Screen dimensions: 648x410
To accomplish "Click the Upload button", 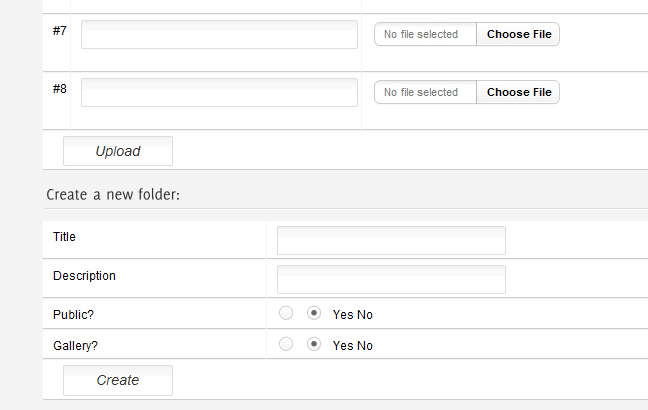I will (x=118, y=151).
